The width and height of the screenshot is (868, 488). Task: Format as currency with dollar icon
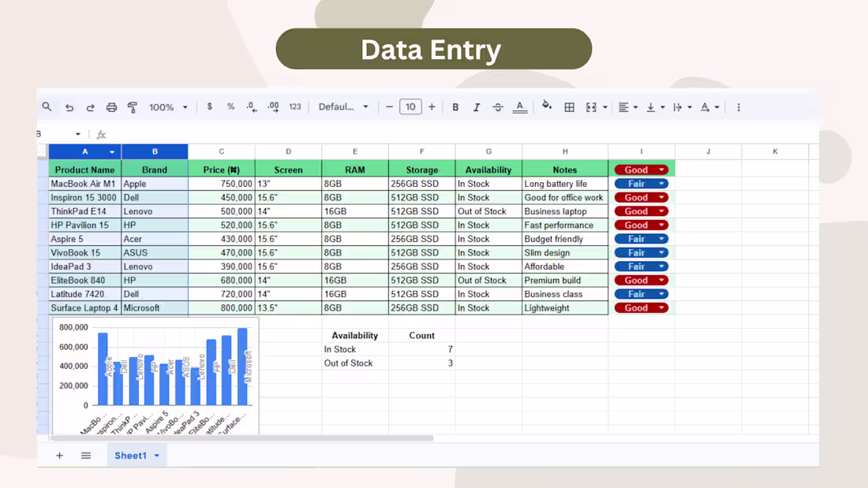tap(209, 106)
